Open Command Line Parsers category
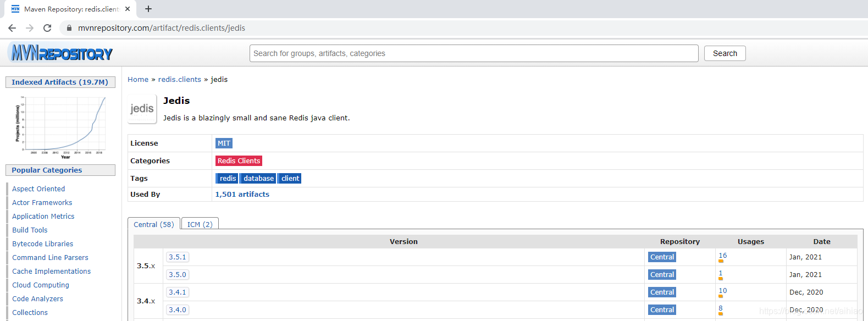 tap(50, 258)
